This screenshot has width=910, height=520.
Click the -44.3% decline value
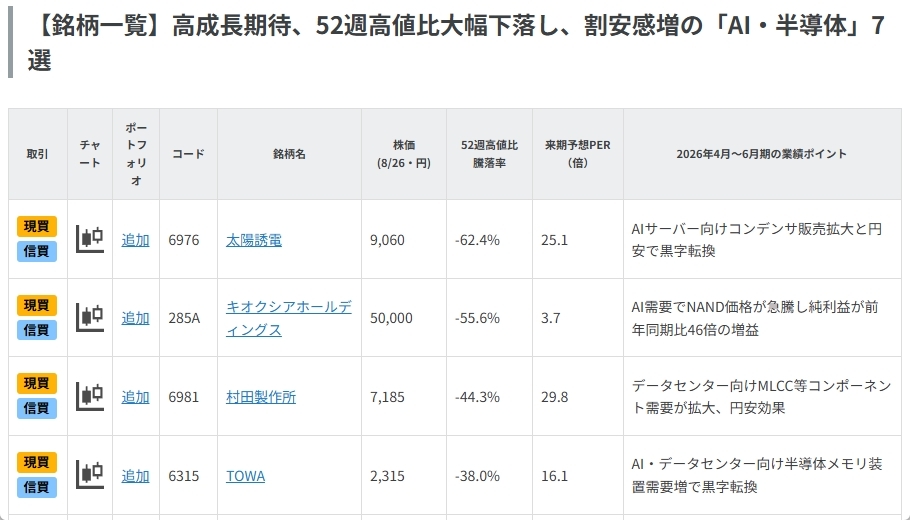[477, 397]
